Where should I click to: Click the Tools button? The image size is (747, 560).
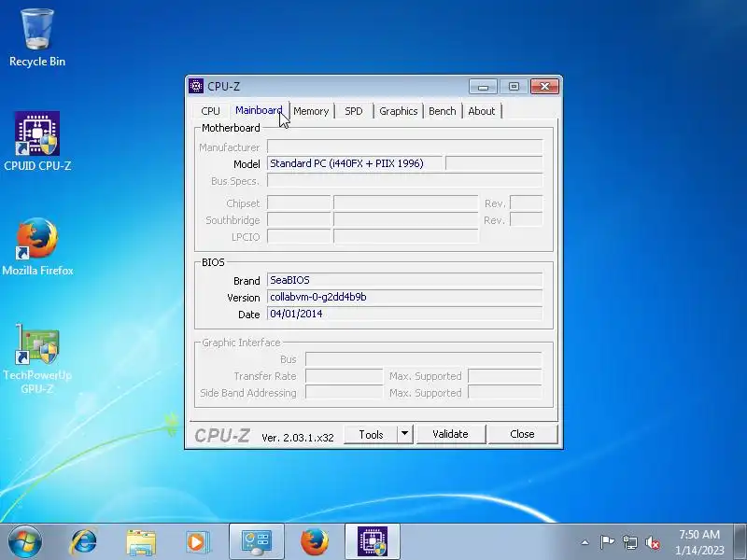point(371,434)
